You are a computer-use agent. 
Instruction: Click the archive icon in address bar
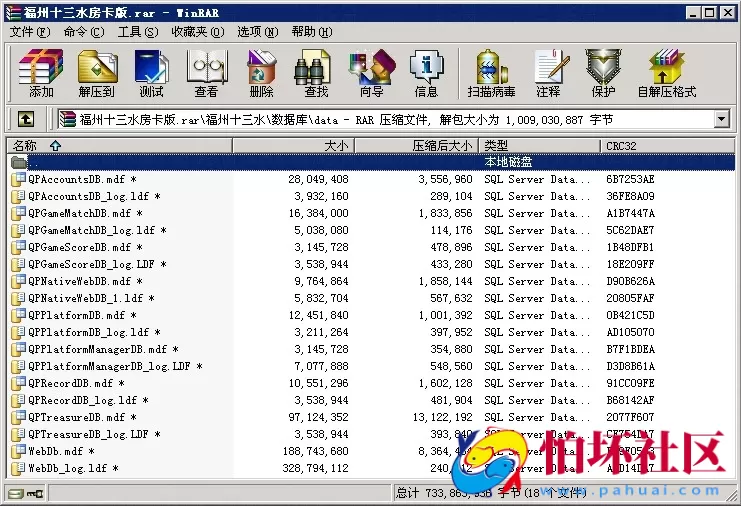tap(67, 120)
